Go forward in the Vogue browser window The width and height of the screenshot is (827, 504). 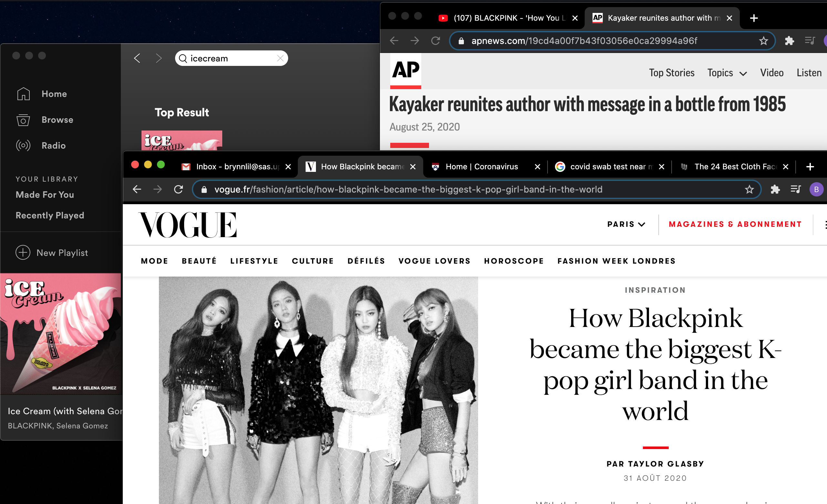[157, 189]
